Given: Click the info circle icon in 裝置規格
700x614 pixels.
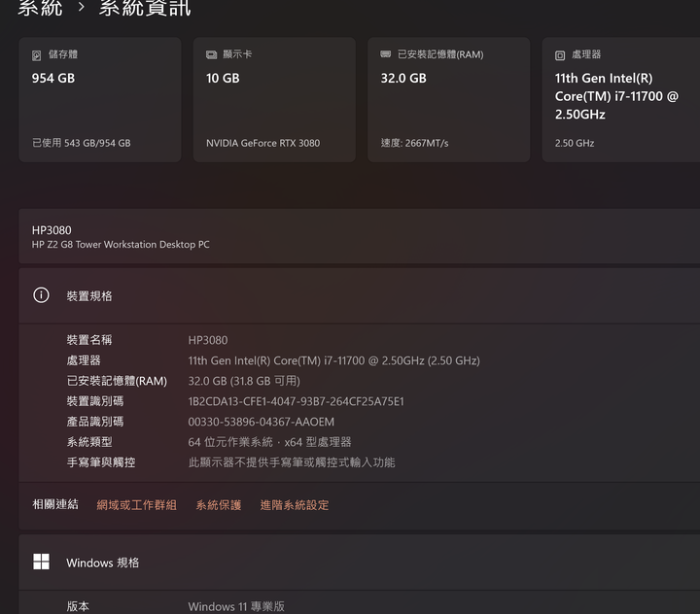Looking at the screenshot, I should 41,295.
